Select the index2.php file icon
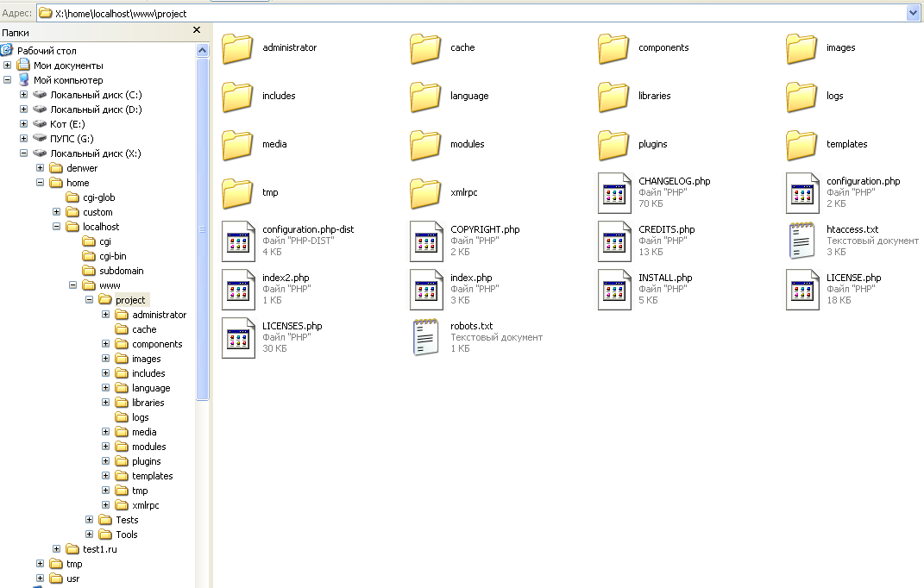 239,290
